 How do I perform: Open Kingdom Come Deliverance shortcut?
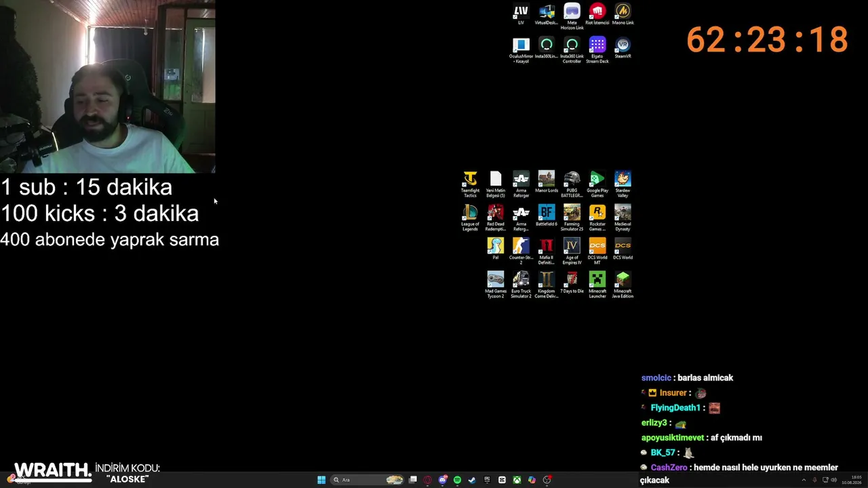(547, 285)
